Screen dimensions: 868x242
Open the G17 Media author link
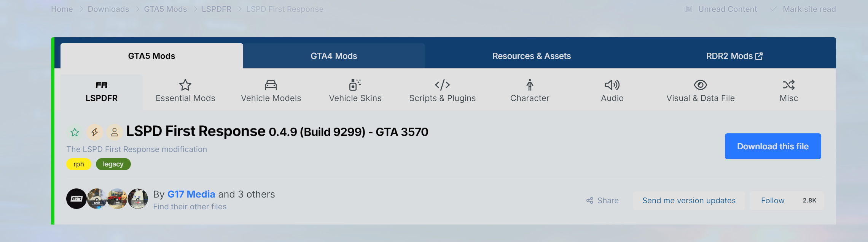(191, 194)
